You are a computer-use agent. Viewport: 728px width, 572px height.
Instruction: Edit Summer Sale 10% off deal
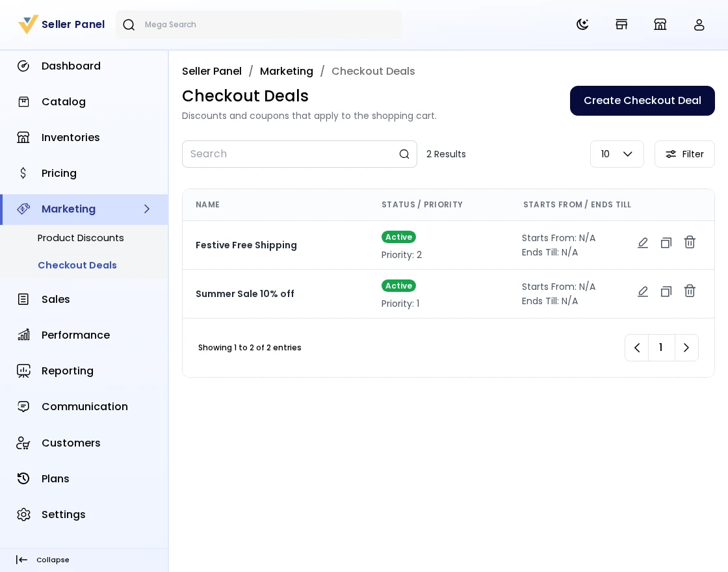click(x=643, y=292)
